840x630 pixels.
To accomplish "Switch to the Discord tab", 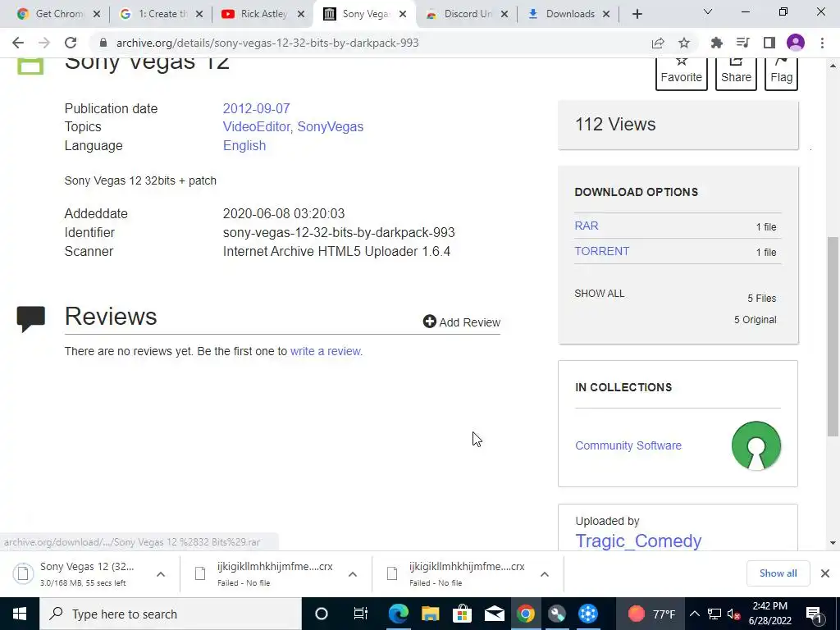I will click(459, 14).
